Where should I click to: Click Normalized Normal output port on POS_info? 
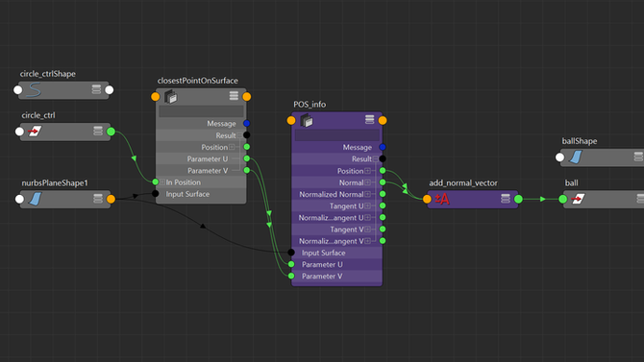pyautogui.click(x=383, y=194)
